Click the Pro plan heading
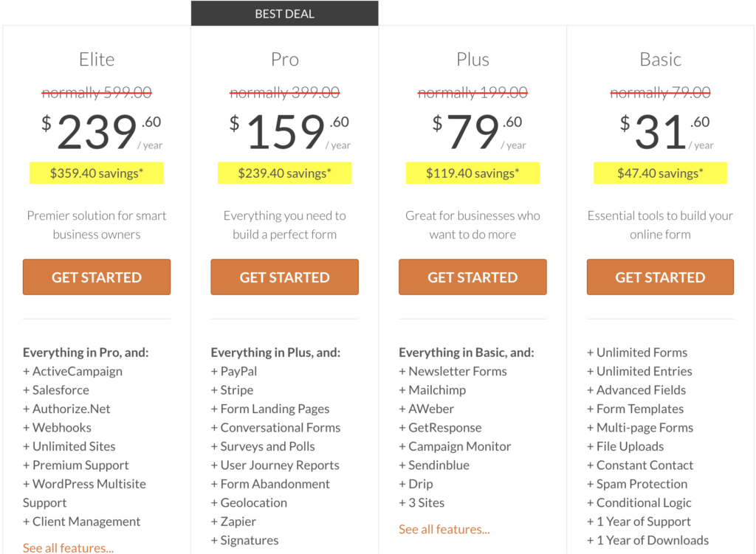Screen dimensions: 756x554 click(284, 59)
